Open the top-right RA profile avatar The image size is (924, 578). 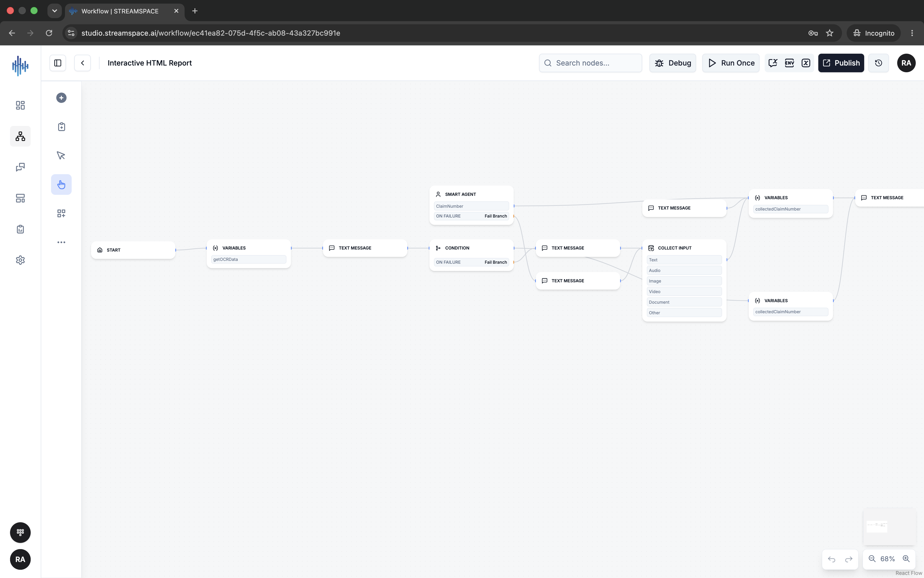coord(906,63)
